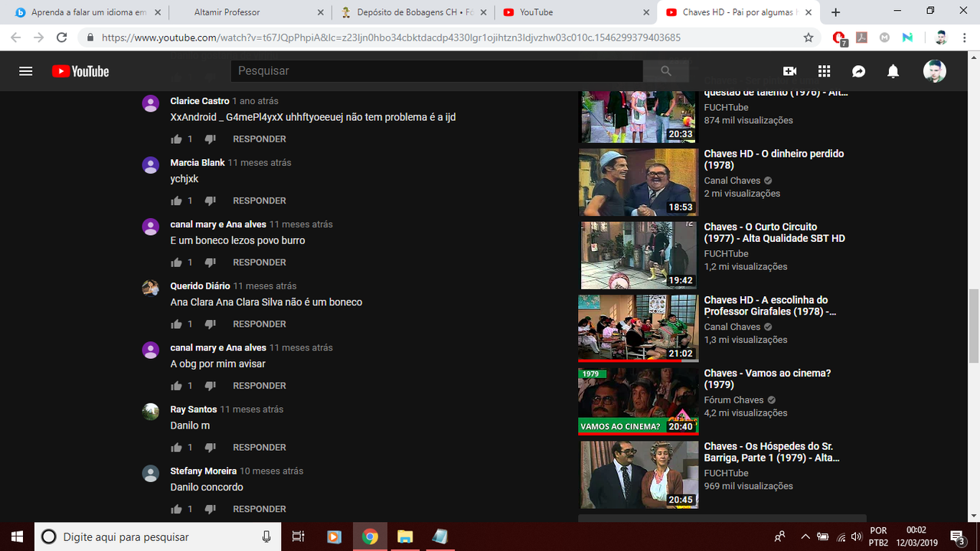Click the PDF extension icon in the Chrome toolbar
This screenshot has height=551, width=980.
coord(861,37)
